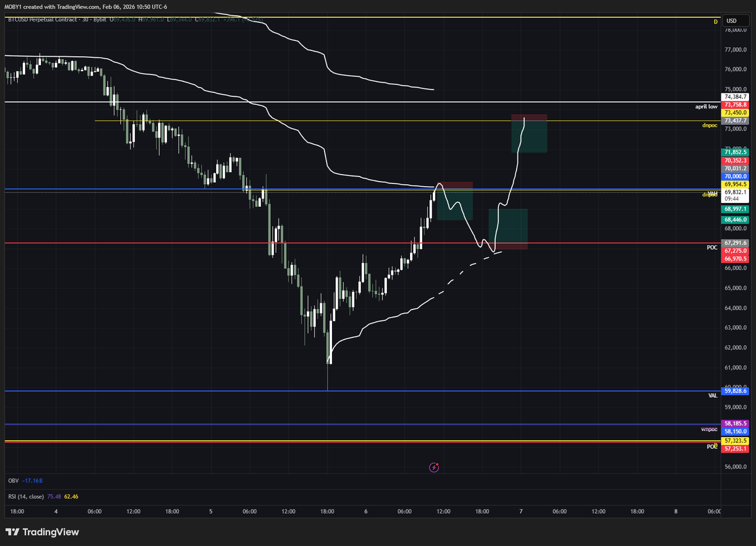Select the purple 58,185.5 price label

(736, 424)
